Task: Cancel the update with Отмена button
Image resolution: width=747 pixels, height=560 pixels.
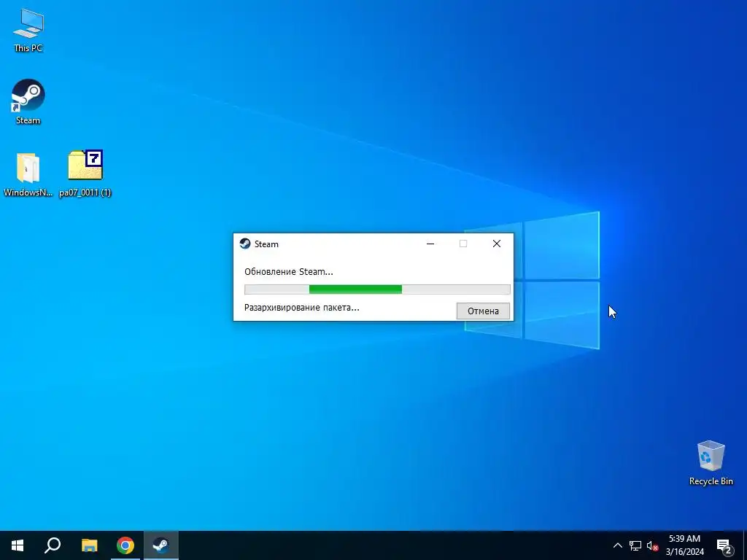Action: [x=483, y=311]
